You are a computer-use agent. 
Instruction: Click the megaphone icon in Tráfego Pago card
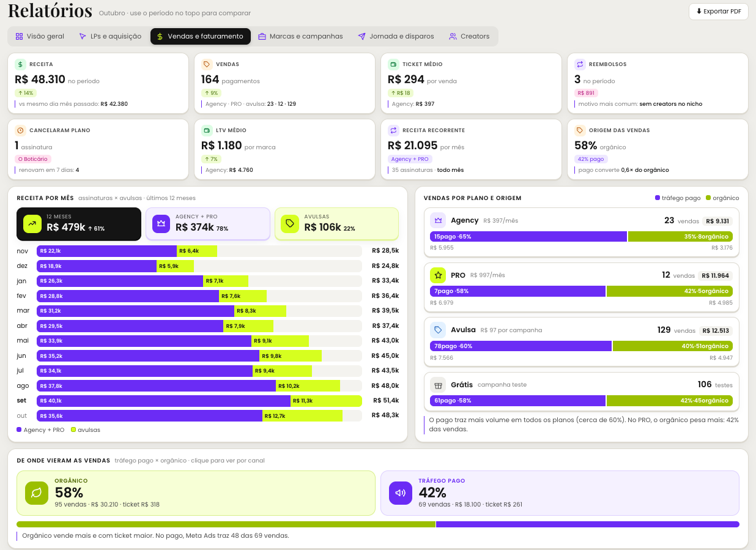point(401,493)
